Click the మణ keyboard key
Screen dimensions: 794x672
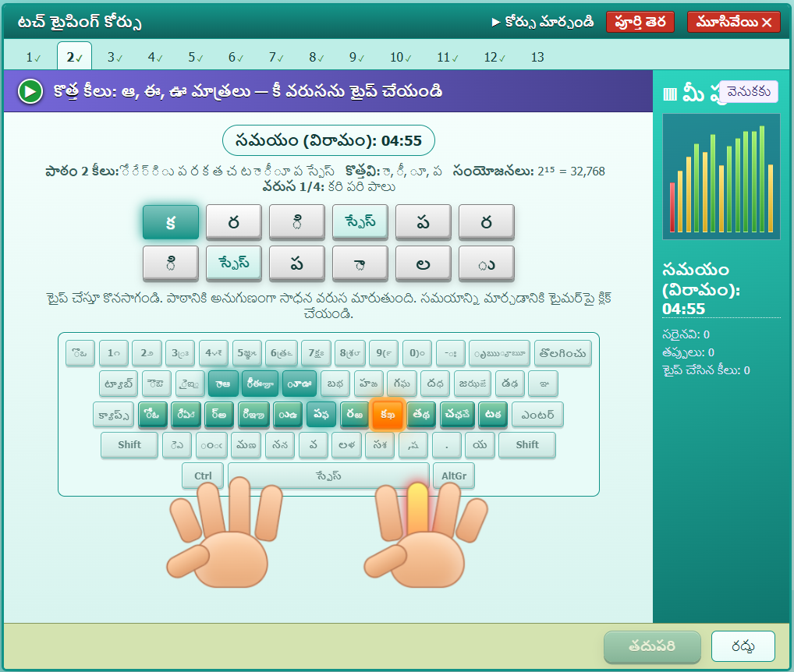click(246, 445)
